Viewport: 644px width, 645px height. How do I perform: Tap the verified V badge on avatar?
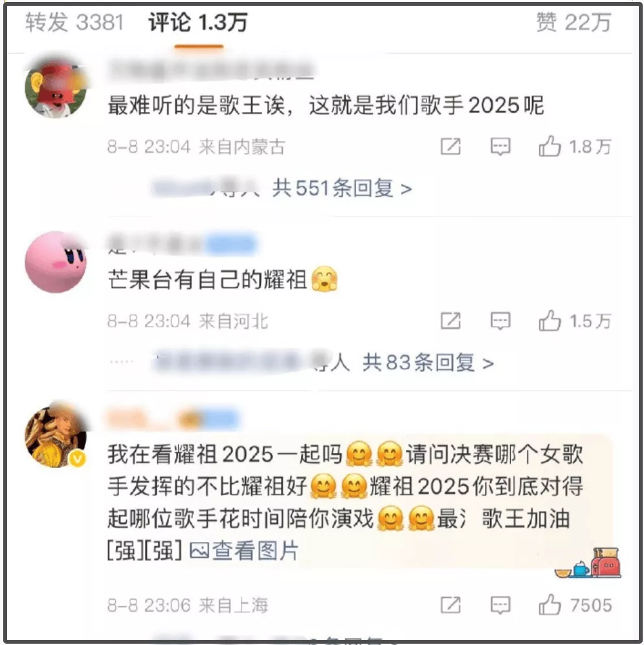click(78, 458)
